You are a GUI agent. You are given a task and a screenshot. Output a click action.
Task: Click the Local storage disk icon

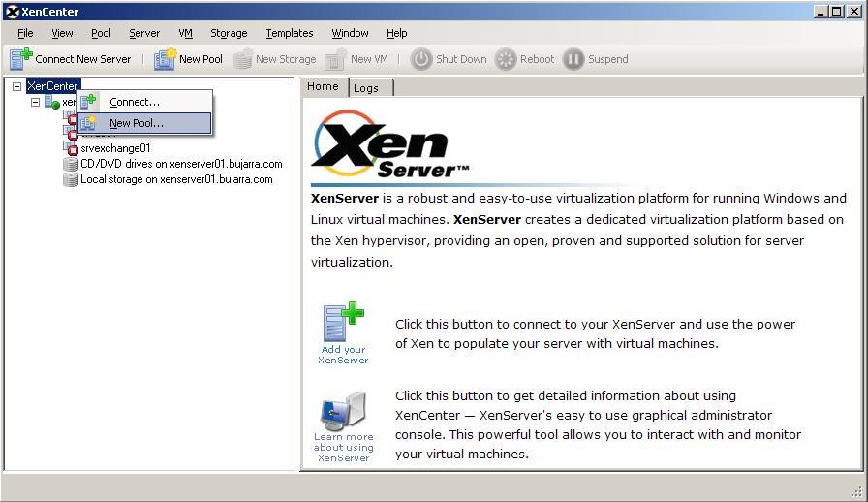tap(71, 179)
